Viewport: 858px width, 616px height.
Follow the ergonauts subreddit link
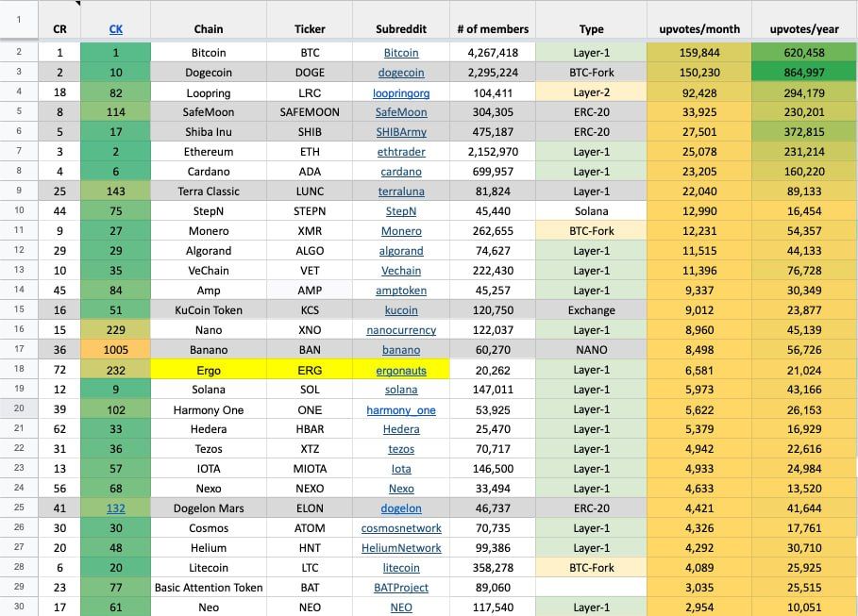tap(401, 371)
